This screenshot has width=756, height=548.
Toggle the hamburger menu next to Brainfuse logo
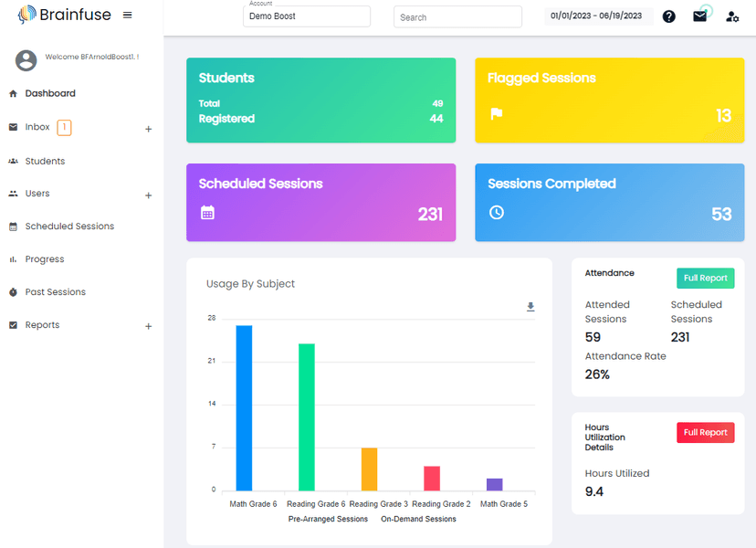127,15
